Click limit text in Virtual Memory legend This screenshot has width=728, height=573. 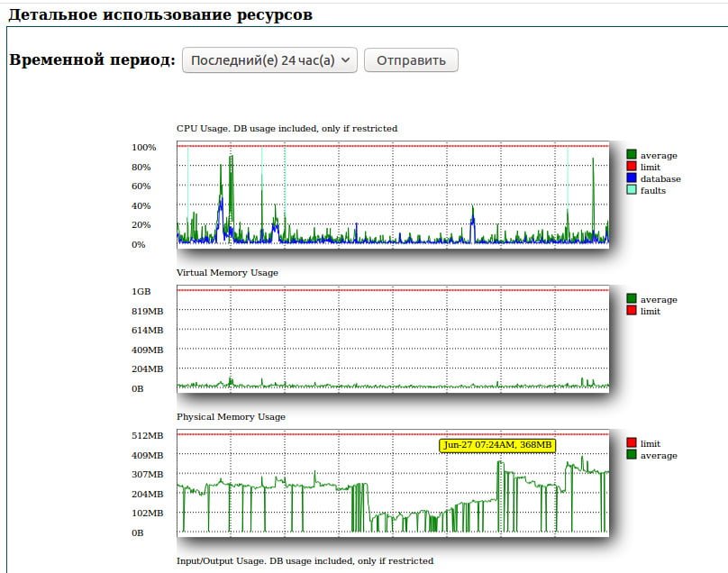(650, 311)
